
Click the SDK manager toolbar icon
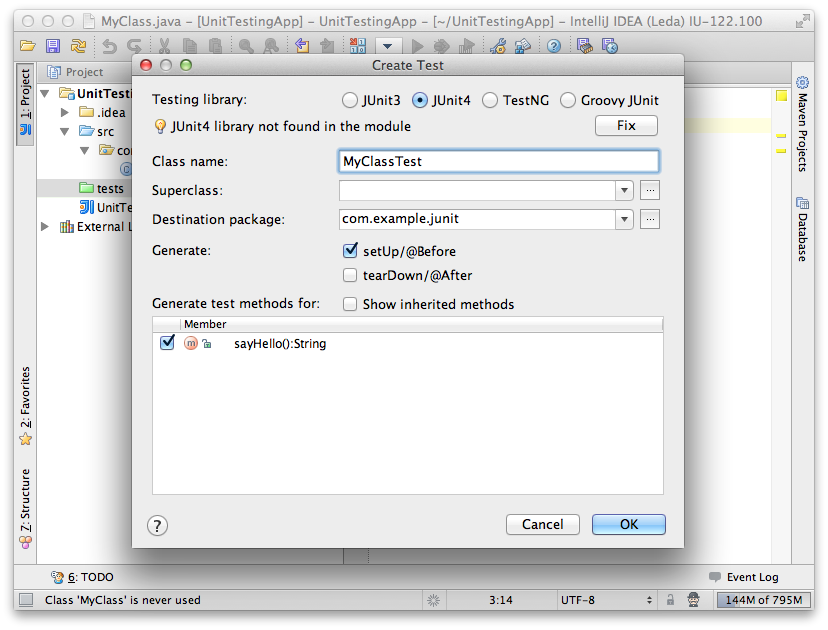point(585,46)
